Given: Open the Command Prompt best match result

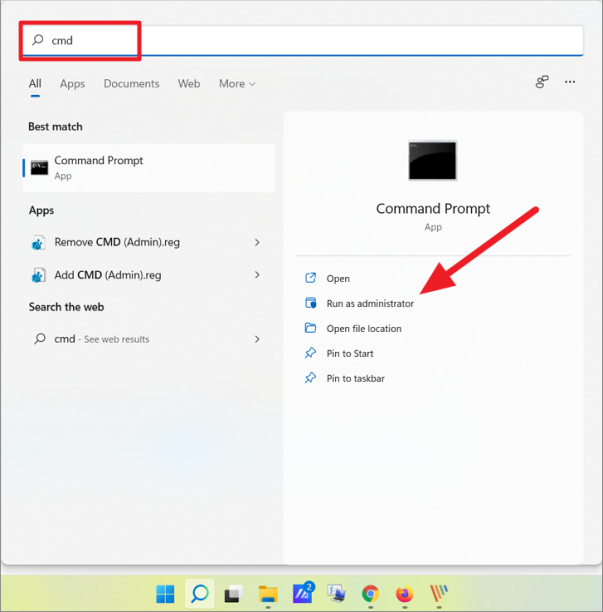Looking at the screenshot, I should [149, 168].
